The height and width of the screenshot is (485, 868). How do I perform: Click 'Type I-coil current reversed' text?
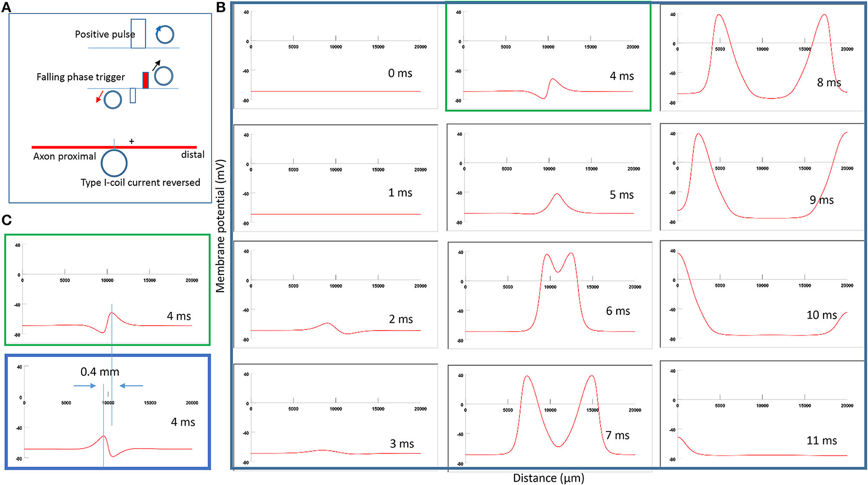140,183
